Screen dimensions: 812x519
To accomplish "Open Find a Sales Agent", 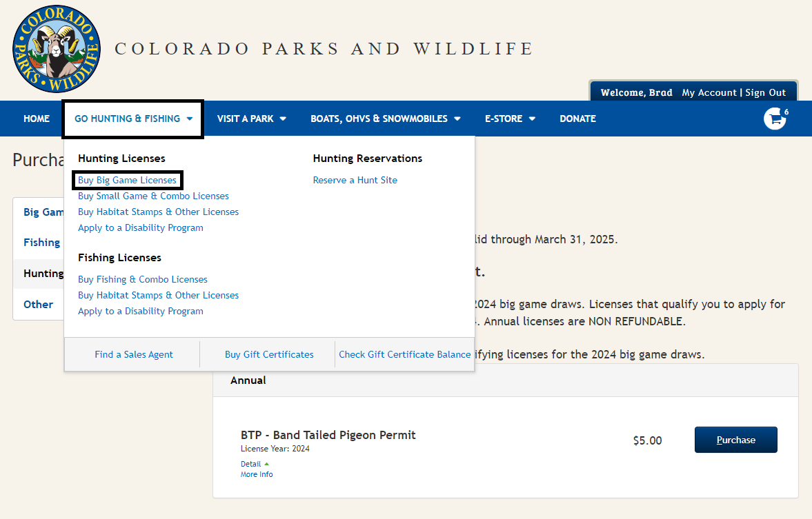I will pyautogui.click(x=134, y=354).
